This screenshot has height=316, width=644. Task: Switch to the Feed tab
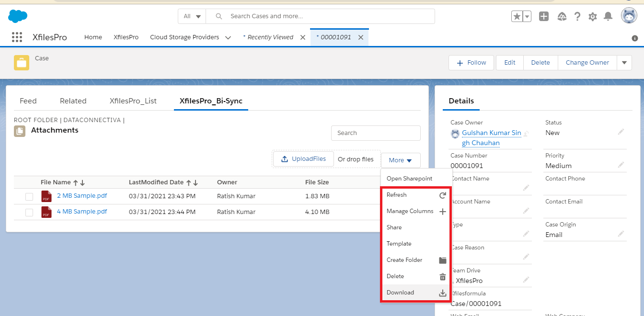click(x=28, y=101)
